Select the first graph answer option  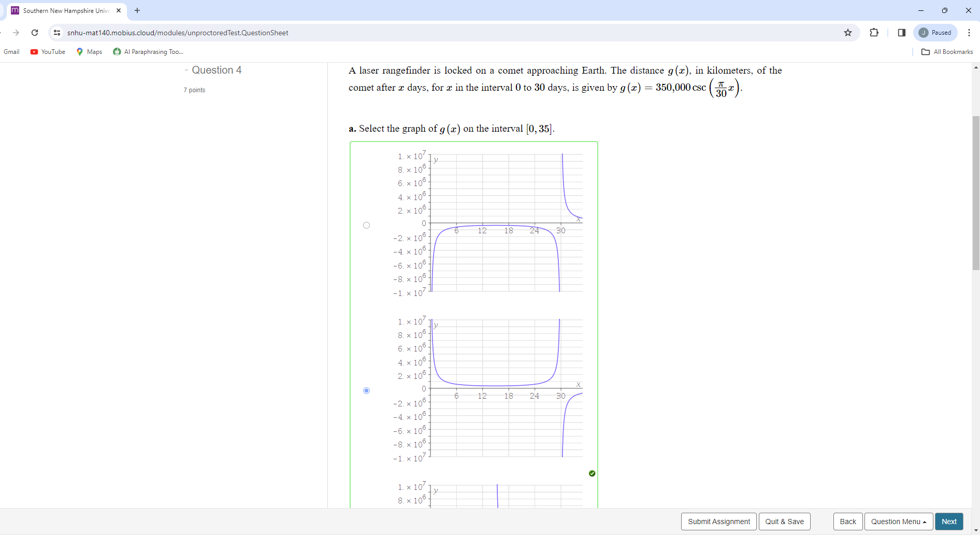coord(366,224)
